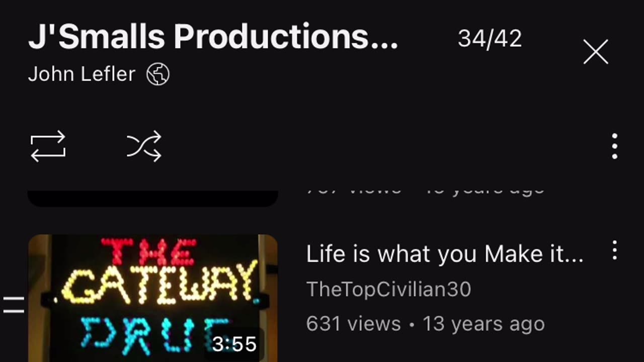Toggle the playlist loop icon

click(x=48, y=146)
